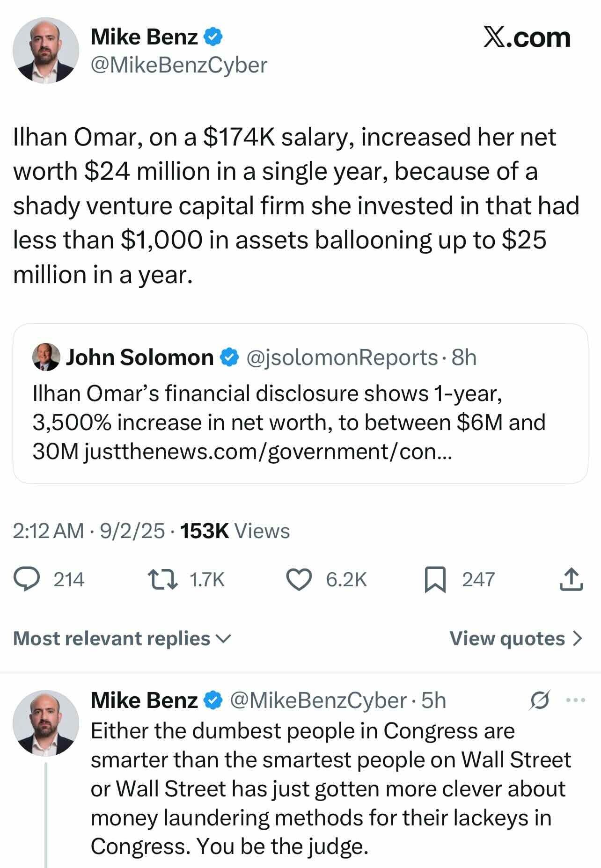Click Mike Benz's avatar on the reply
Screen dimensions: 601x868
tap(45, 723)
